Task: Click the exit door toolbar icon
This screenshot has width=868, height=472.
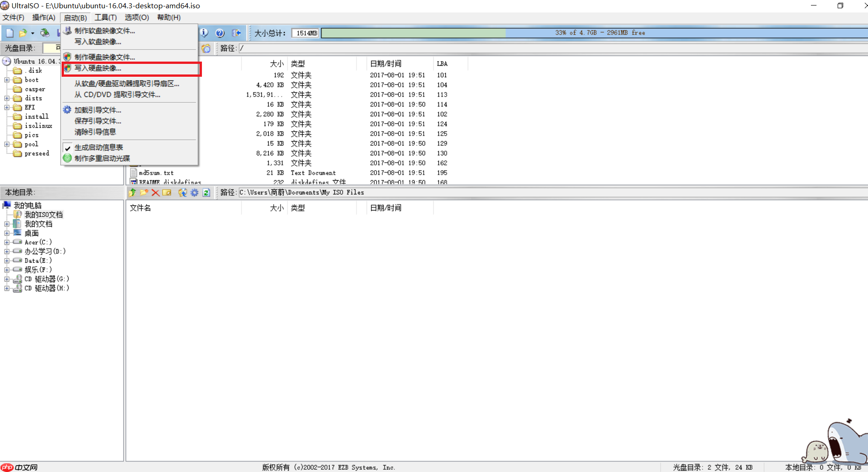Action: 236,33
